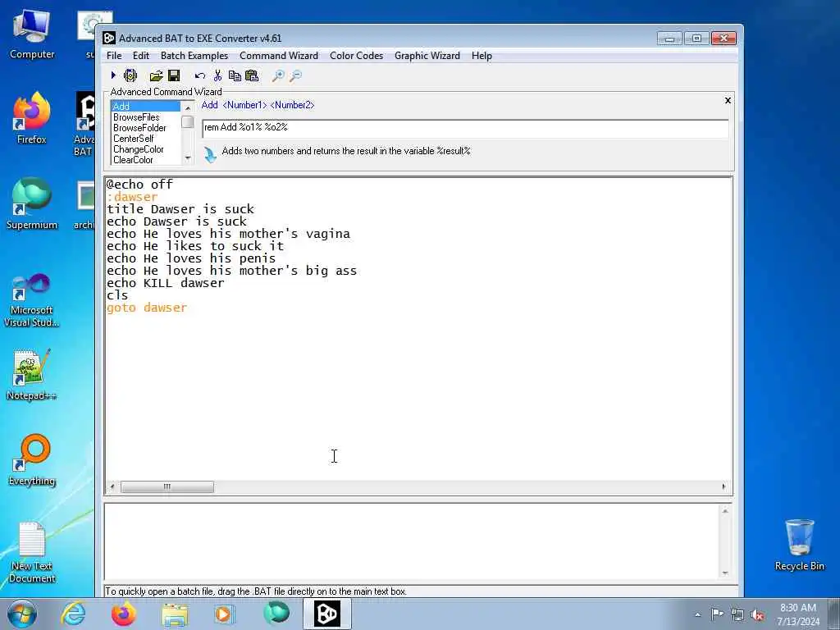The image size is (840, 630).
Task: Click the 'goto dawser' line
Action: (x=147, y=308)
